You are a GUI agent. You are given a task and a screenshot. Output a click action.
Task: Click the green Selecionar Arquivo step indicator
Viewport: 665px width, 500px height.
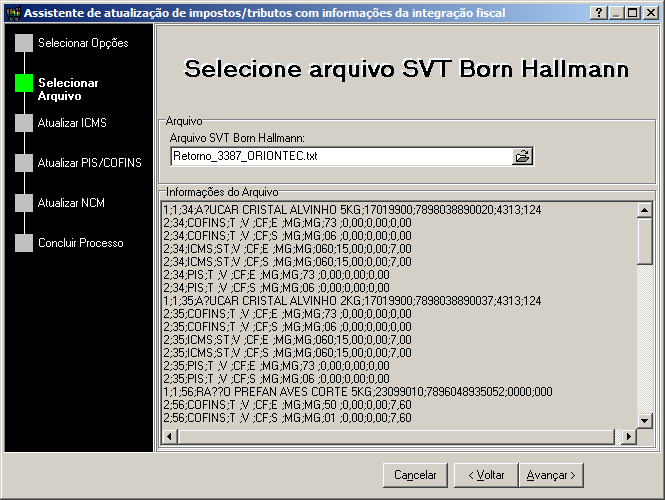(24, 83)
